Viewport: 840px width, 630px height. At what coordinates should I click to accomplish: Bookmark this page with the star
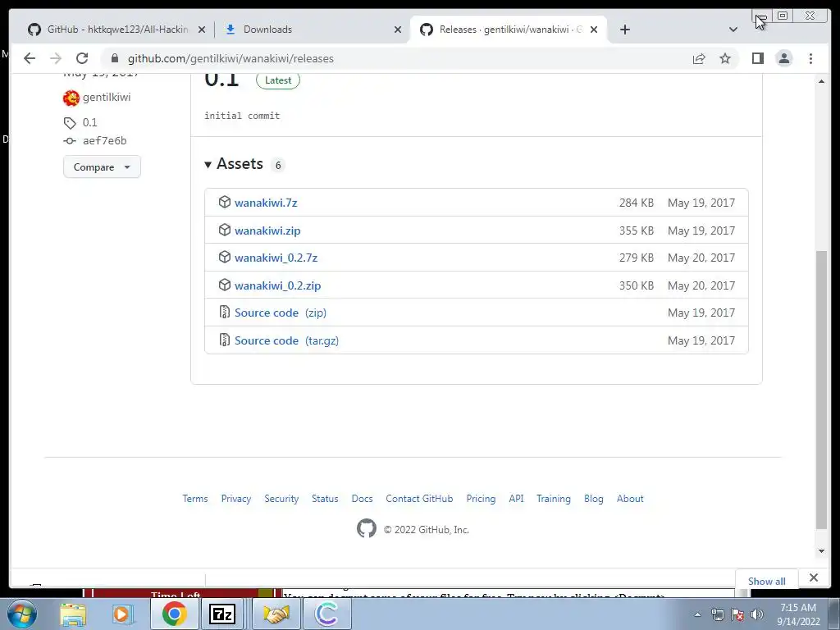point(725,58)
